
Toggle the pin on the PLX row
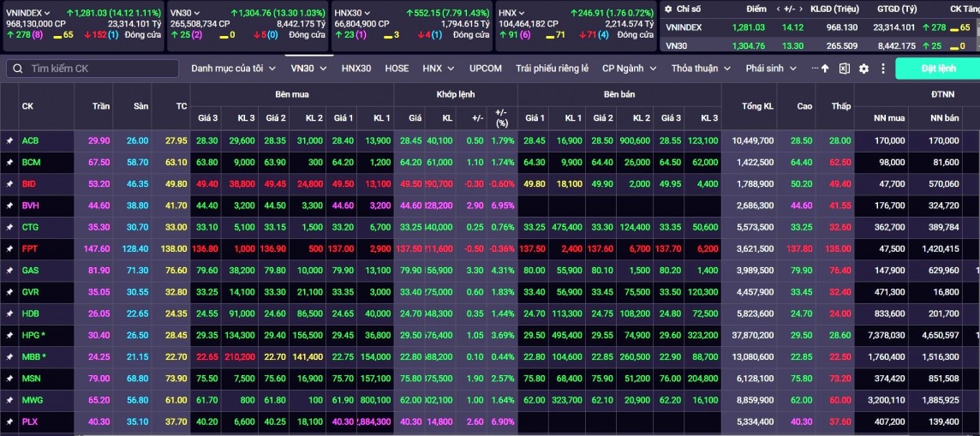click(9, 421)
